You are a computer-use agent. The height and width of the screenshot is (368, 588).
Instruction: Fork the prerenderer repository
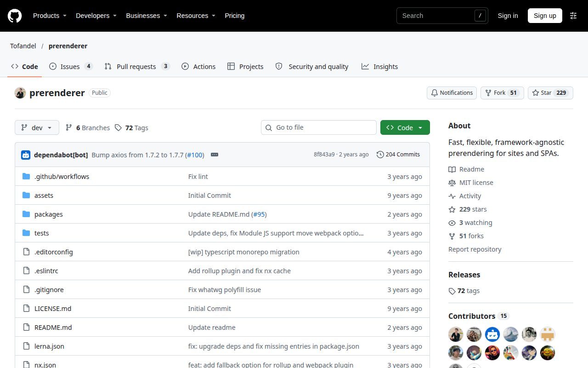[502, 93]
